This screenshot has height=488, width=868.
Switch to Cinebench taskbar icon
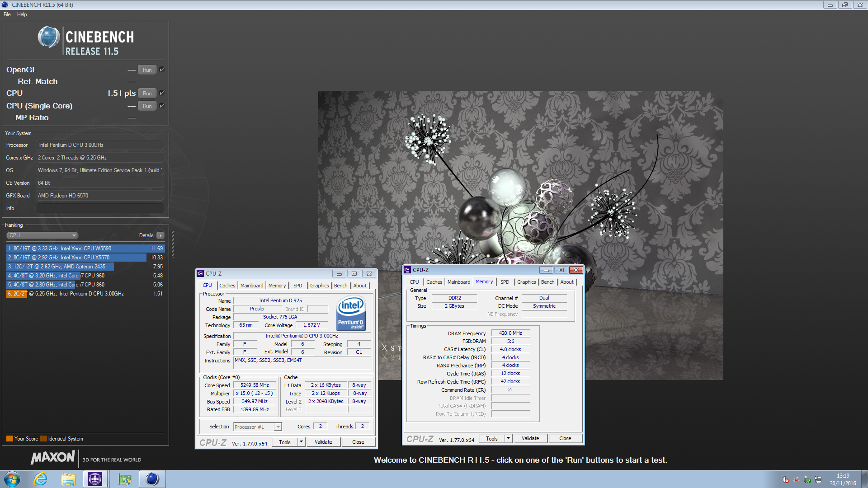pyautogui.click(x=152, y=479)
